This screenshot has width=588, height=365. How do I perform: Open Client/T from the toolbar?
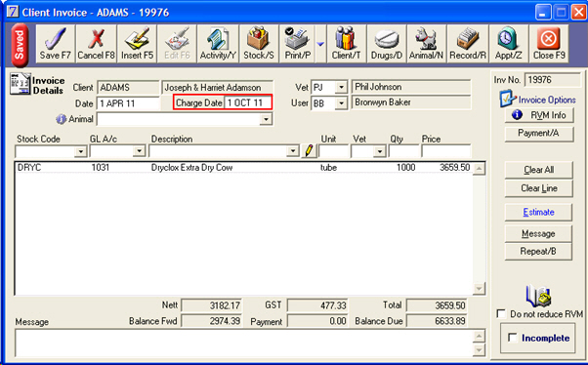pos(346,44)
